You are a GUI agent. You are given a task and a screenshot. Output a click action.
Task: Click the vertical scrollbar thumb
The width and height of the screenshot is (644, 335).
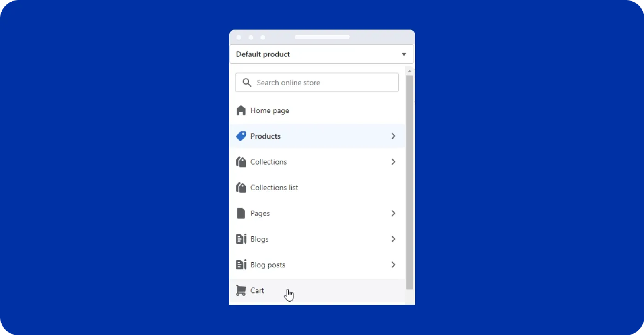(x=409, y=182)
